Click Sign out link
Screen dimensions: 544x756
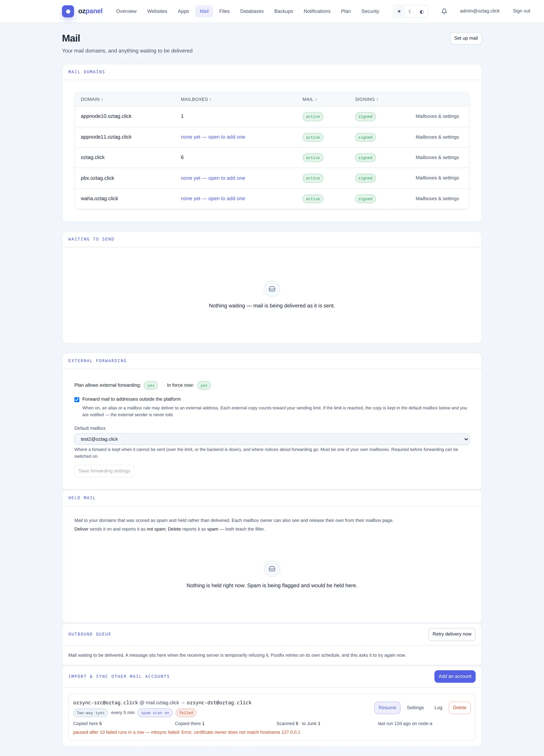[521, 11]
